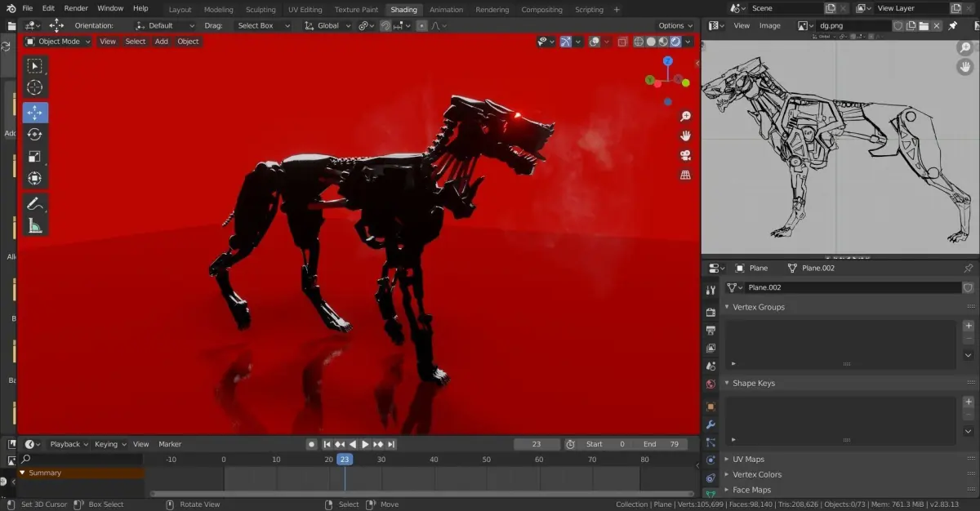Open the shading options dropdown arrow
Screen dimensions: 980x511
tap(689, 42)
